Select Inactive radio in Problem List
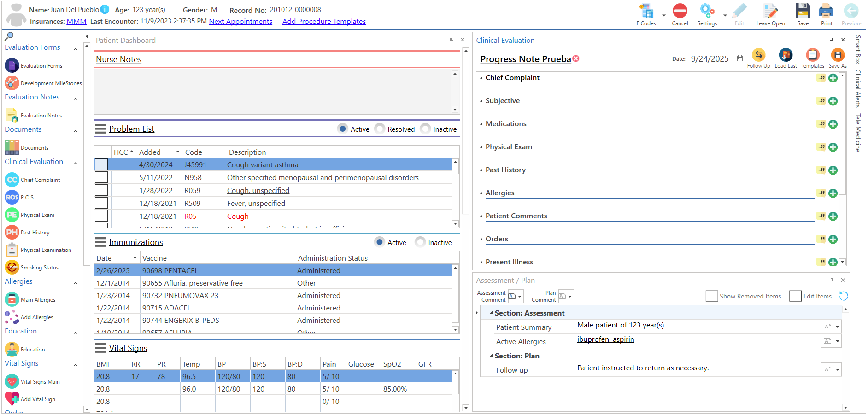 [425, 129]
